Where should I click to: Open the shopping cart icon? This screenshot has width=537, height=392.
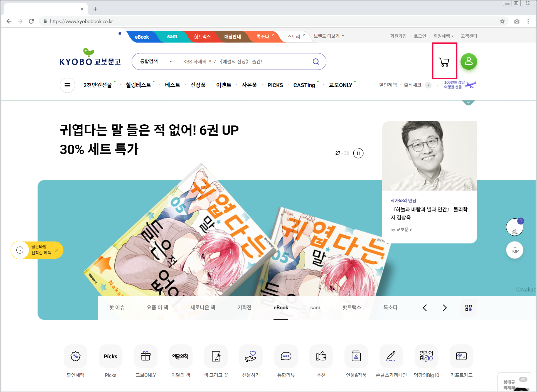point(444,62)
